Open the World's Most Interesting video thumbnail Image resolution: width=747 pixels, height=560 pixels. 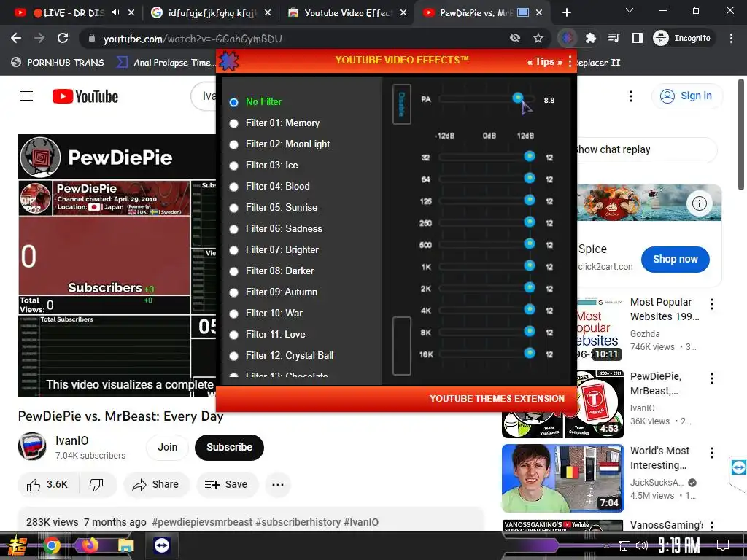(x=562, y=478)
